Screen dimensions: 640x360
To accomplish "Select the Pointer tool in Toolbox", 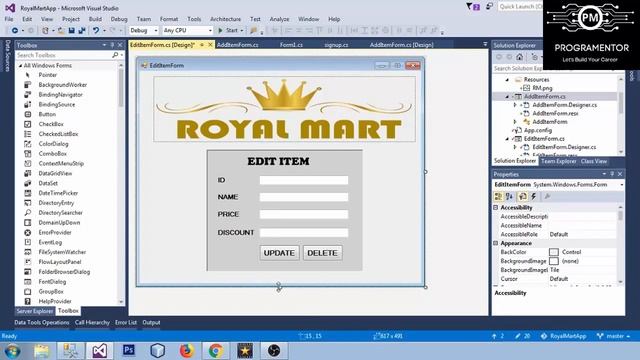I will click(48, 75).
